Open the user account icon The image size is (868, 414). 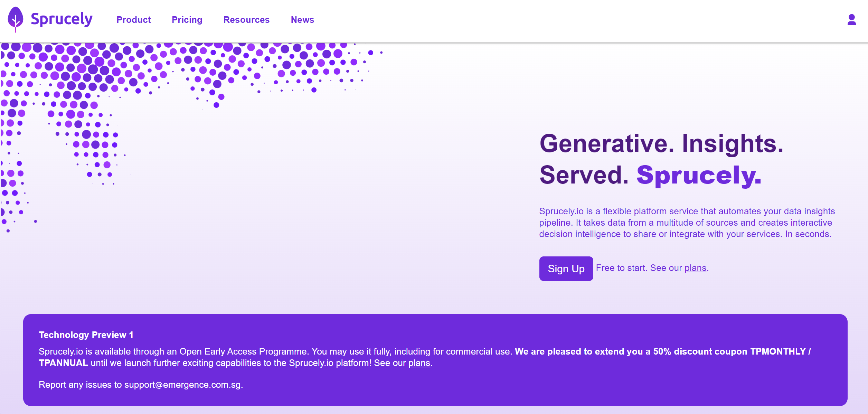click(851, 19)
